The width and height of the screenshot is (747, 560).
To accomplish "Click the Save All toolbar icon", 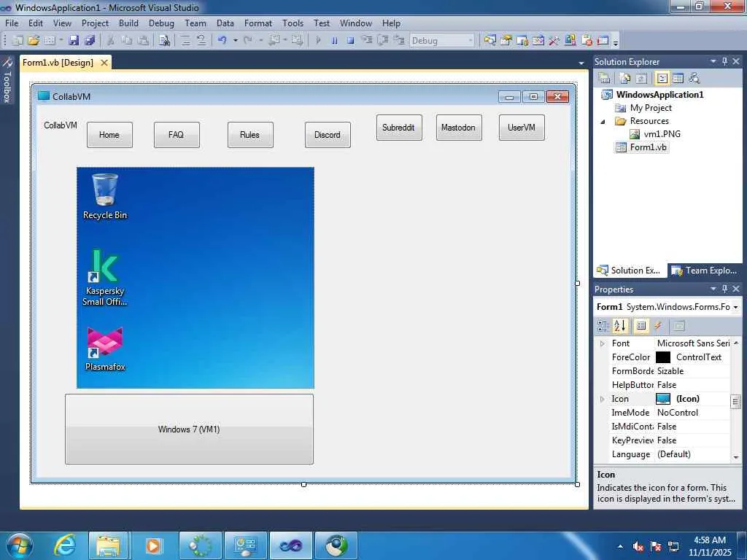I will (x=90, y=41).
